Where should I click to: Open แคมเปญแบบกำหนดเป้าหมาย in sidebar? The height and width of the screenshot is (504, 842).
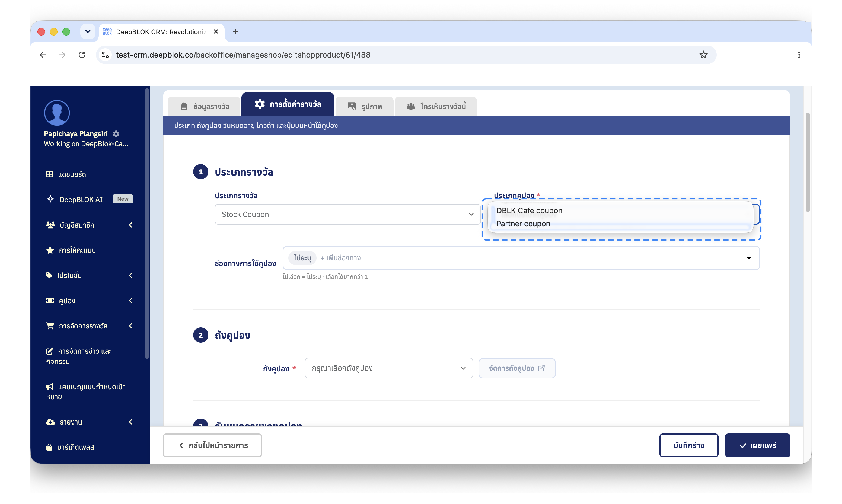click(85, 392)
